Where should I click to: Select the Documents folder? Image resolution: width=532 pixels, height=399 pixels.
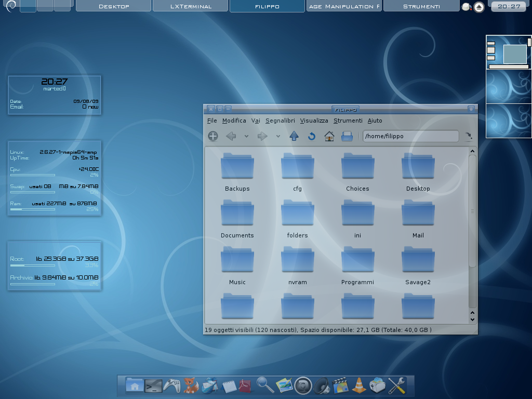237,219
